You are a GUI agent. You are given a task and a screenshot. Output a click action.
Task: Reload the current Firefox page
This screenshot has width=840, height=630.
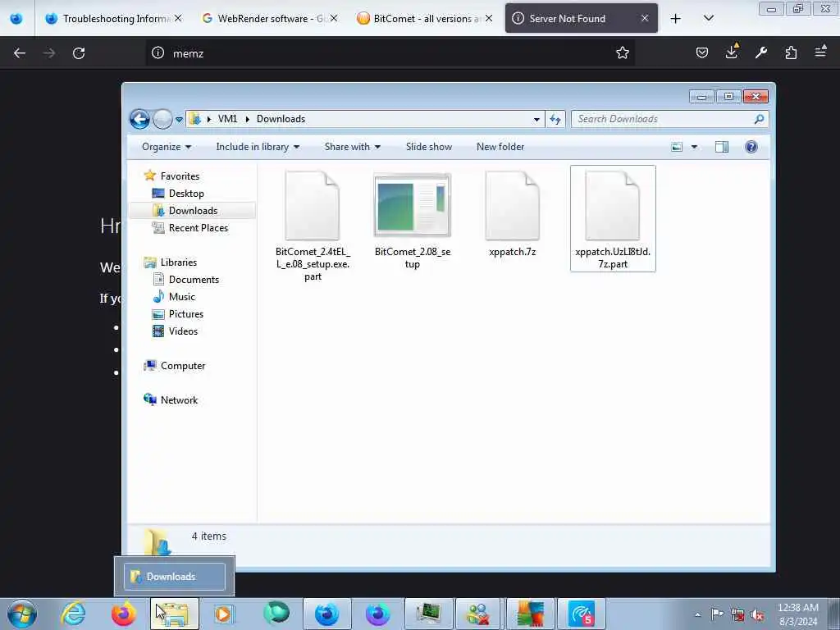pyautogui.click(x=79, y=53)
